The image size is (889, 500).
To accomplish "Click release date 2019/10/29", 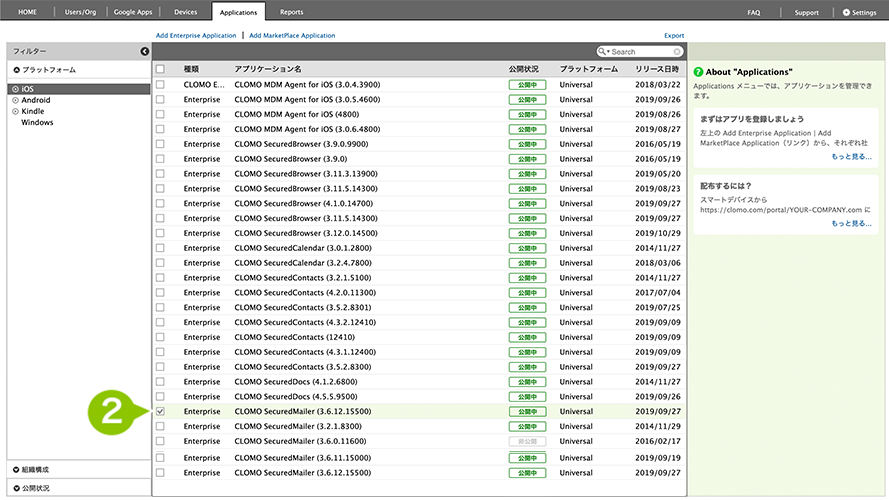I will click(658, 233).
